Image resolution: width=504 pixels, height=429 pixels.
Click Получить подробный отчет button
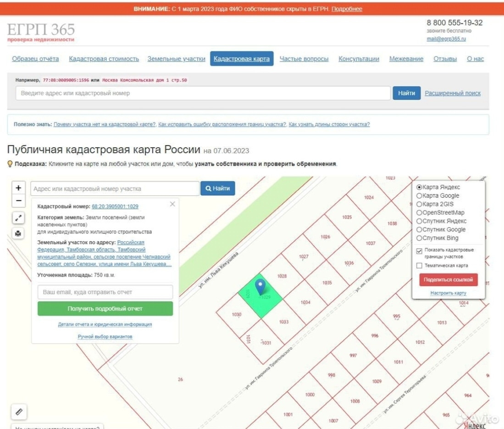click(105, 309)
